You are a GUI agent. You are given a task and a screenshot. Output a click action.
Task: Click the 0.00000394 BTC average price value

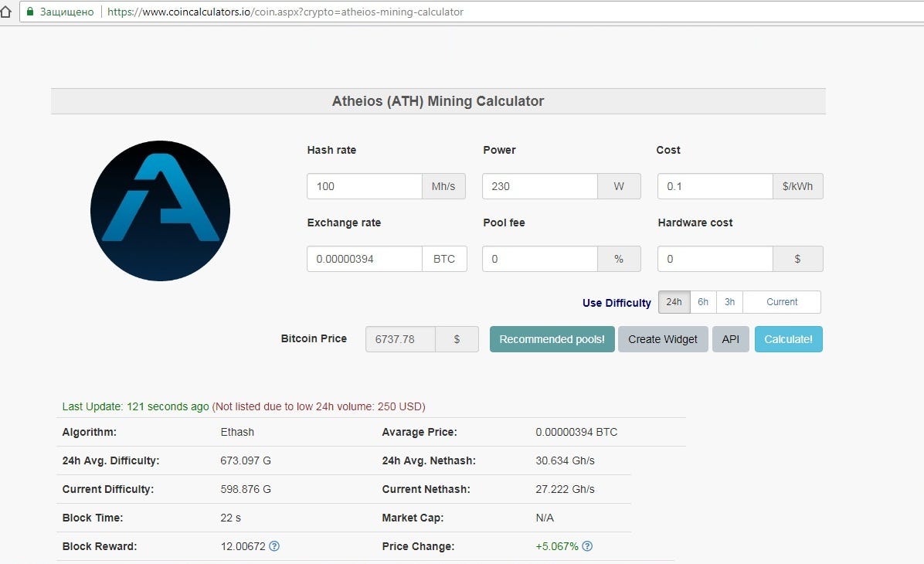[x=576, y=432]
